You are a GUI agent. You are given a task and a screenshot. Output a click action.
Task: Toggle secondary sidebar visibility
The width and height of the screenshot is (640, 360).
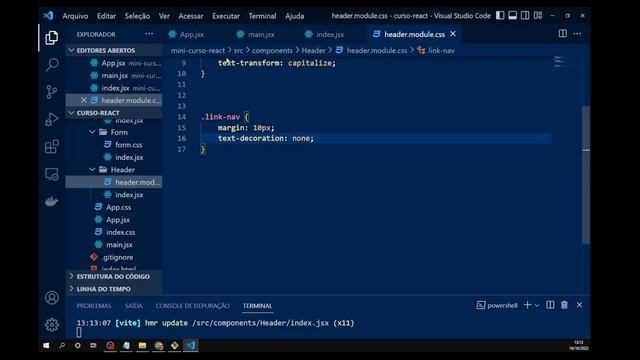525,16
